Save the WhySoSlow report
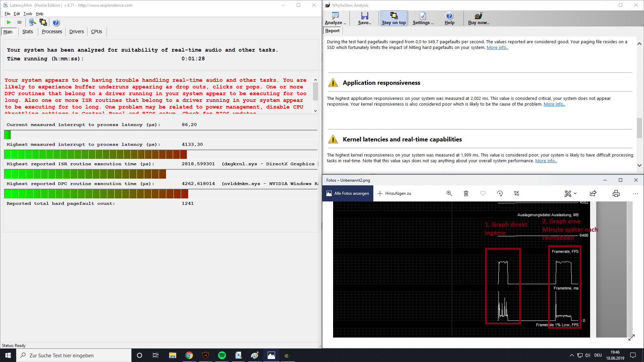 [365, 18]
